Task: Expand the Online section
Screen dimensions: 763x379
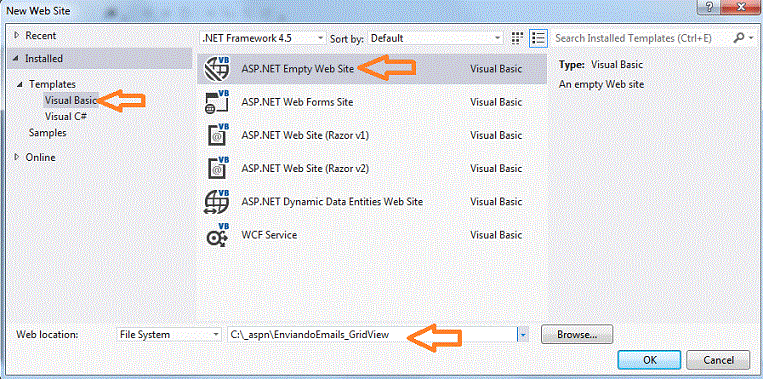Action: [18, 157]
